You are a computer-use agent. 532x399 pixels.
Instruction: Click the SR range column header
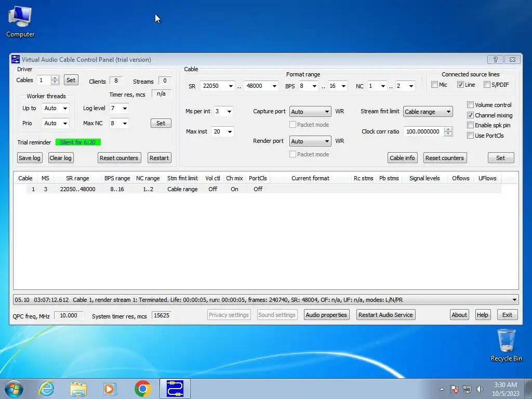coord(77,178)
